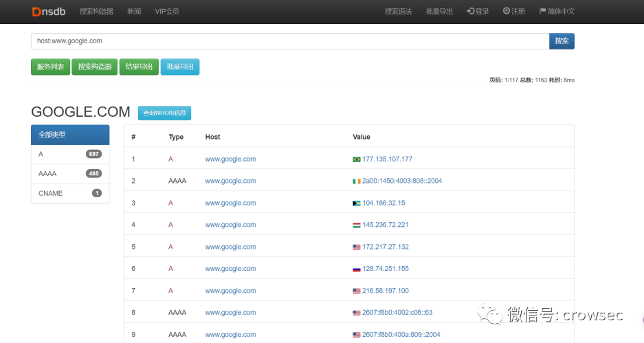Select the red A type cell in row 1
The width and height of the screenshot is (644, 343).
[x=170, y=159]
